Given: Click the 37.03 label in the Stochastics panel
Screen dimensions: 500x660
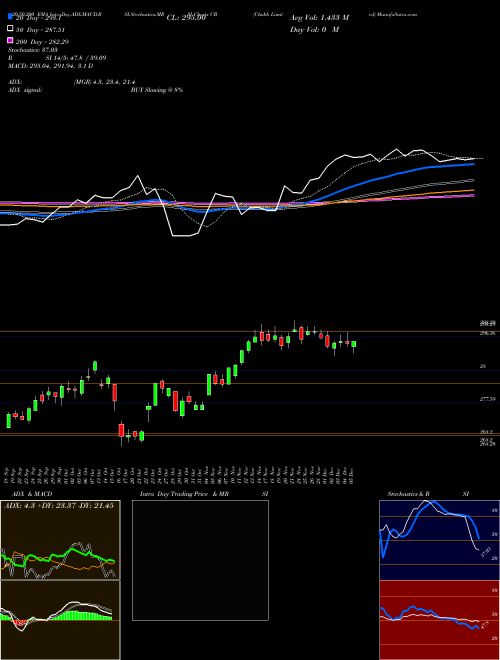Looking at the screenshot, I should 486,552.
